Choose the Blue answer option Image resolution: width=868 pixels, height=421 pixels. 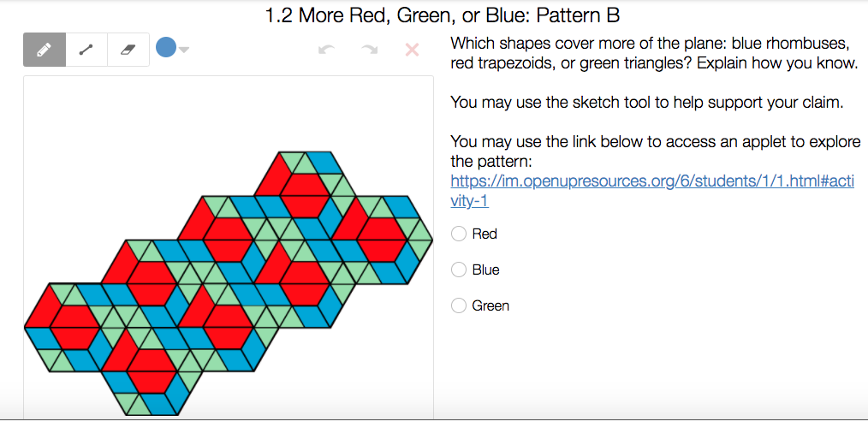pyautogui.click(x=460, y=270)
